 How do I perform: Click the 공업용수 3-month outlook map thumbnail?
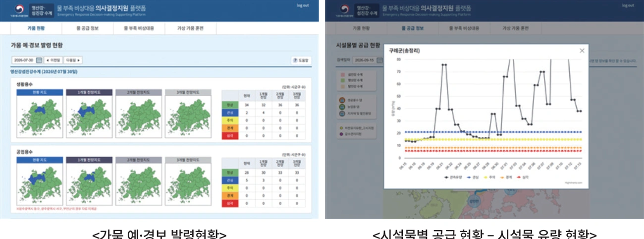[188, 184]
